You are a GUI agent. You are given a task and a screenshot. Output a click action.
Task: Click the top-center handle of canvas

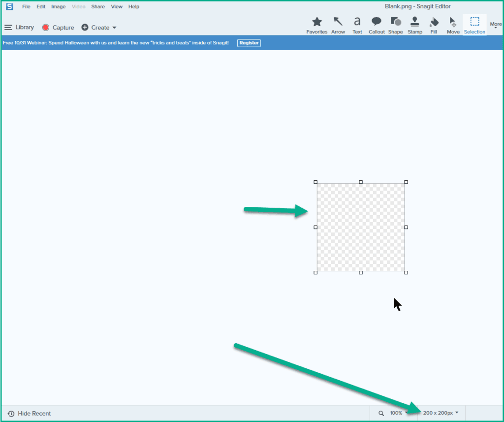pyautogui.click(x=361, y=182)
